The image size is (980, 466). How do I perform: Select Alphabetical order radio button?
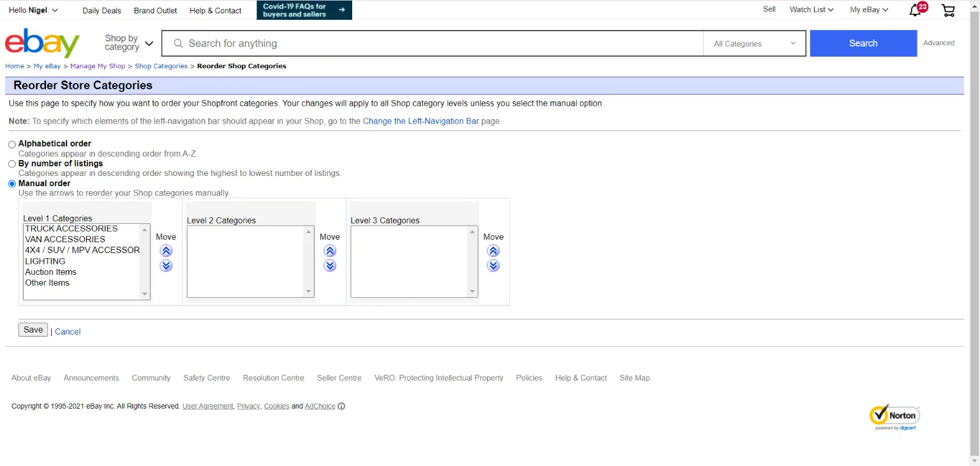(x=12, y=145)
